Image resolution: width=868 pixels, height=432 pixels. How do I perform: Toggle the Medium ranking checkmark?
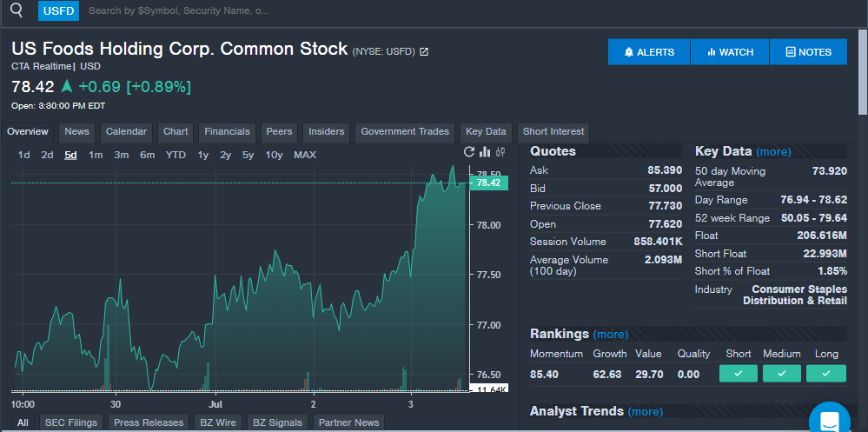click(782, 374)
